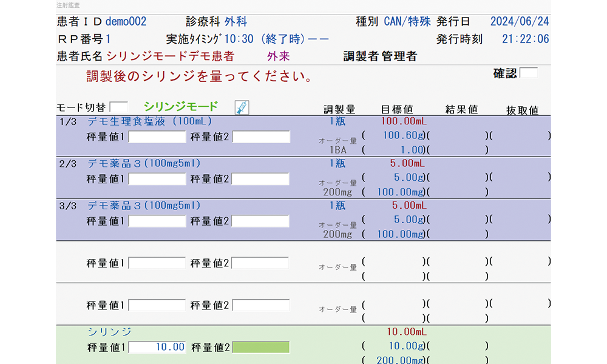The width and height of the screenshot is (607, 364).
Task: Click the 100.60g target weight
Action: (404, 135)
